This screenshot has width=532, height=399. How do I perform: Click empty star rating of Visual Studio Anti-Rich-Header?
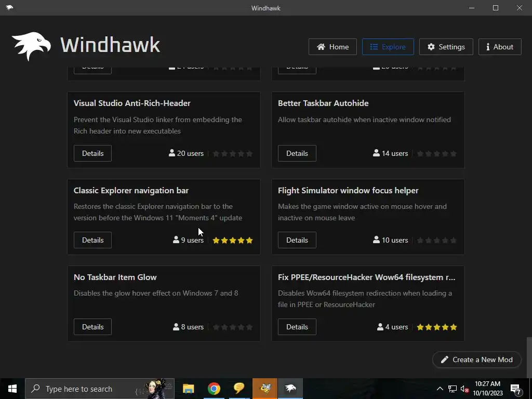point(233,154)
